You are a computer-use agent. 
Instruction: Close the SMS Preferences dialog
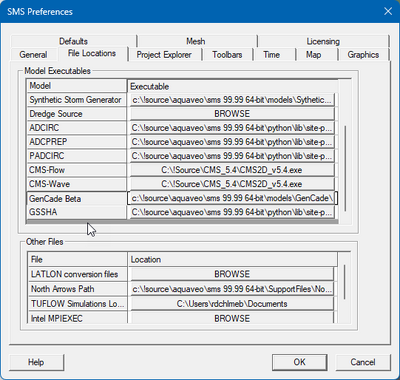(x=388, y=11)
